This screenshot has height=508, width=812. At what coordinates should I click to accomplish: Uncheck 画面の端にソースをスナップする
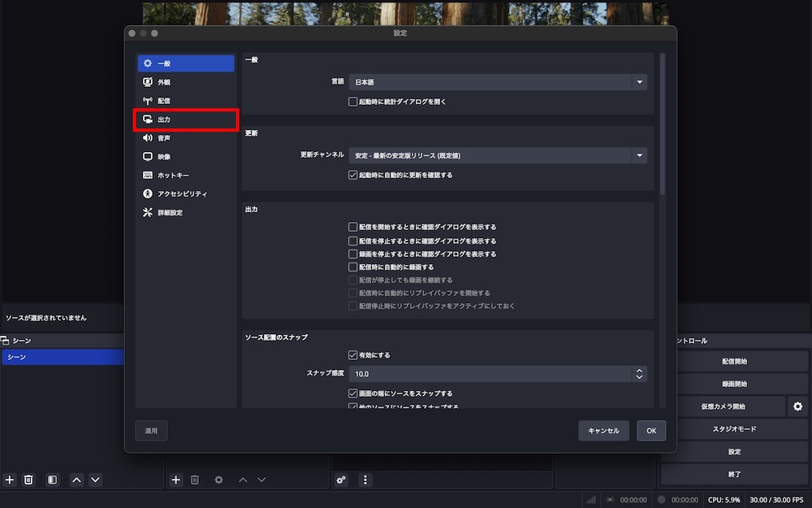352,393
